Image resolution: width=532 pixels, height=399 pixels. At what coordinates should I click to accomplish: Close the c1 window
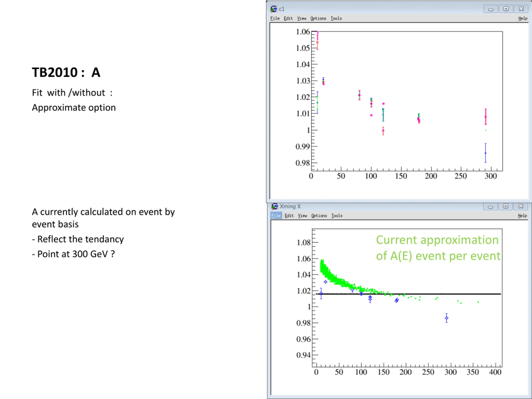tap(521, 9)
